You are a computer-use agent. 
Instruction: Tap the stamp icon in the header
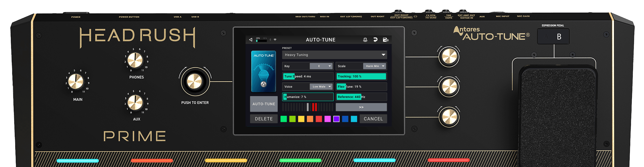[365, 40]
